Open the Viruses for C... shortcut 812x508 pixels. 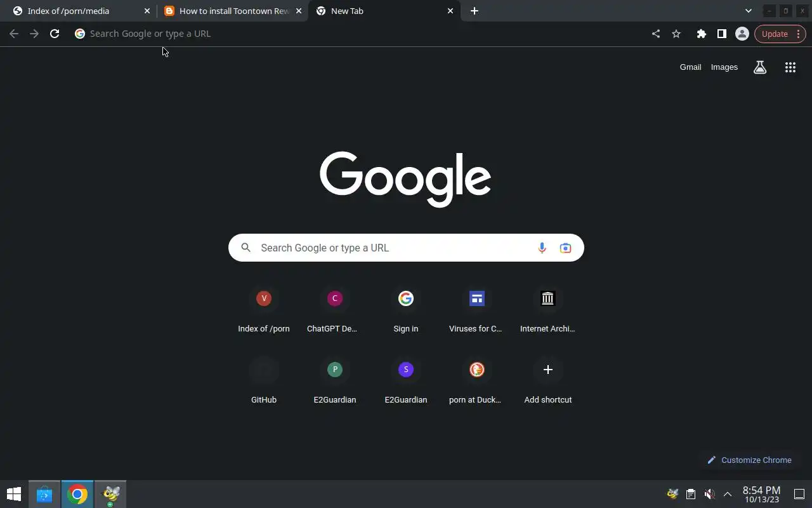(x=477, y=310)
